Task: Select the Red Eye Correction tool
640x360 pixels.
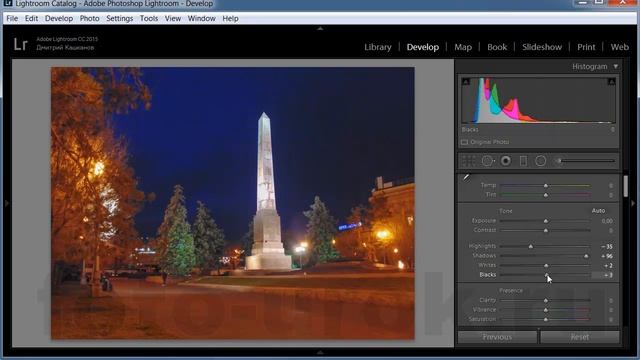Action: point(506,161)
